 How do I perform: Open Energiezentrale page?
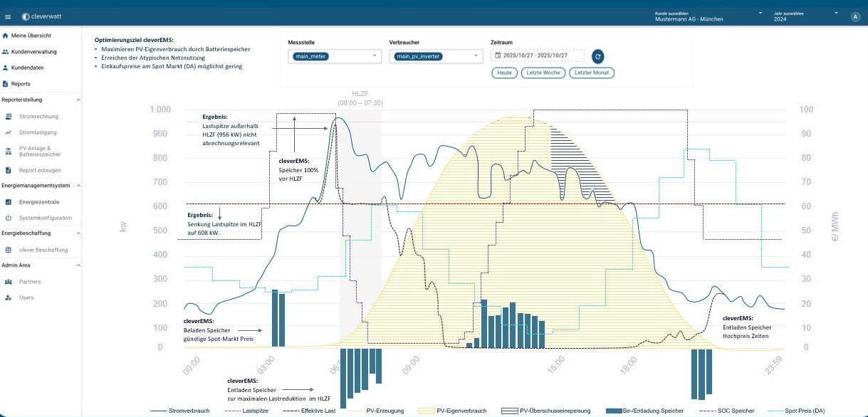tap(41, 202)
